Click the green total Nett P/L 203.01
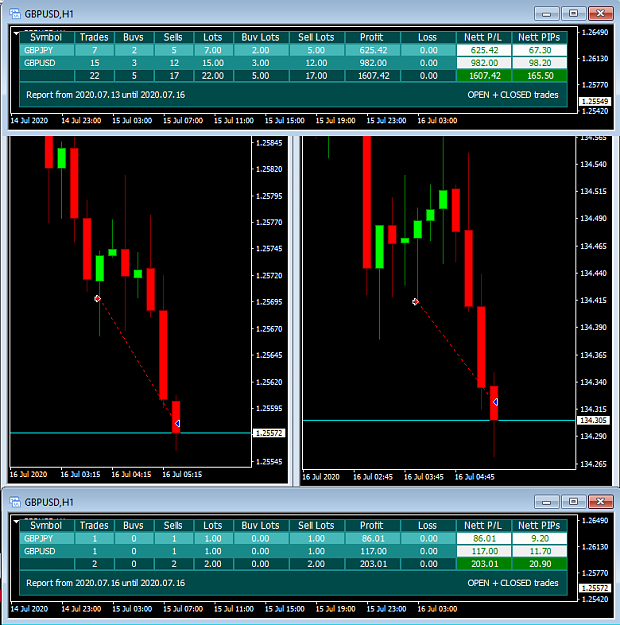 (484, 564)
